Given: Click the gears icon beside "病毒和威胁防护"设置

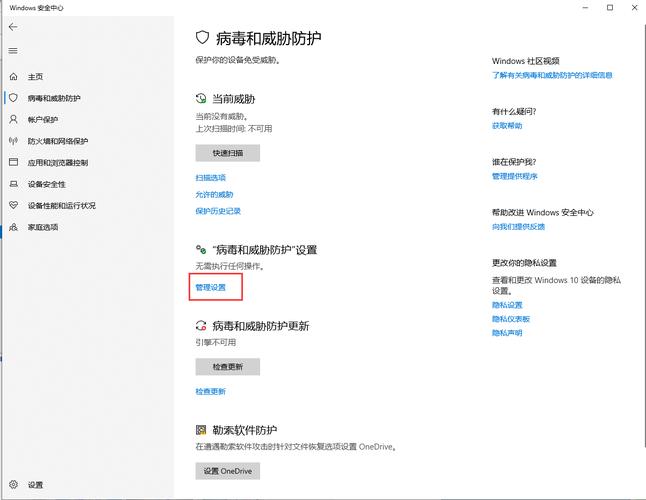Looking at the screenshot, I should click(201, 250).
